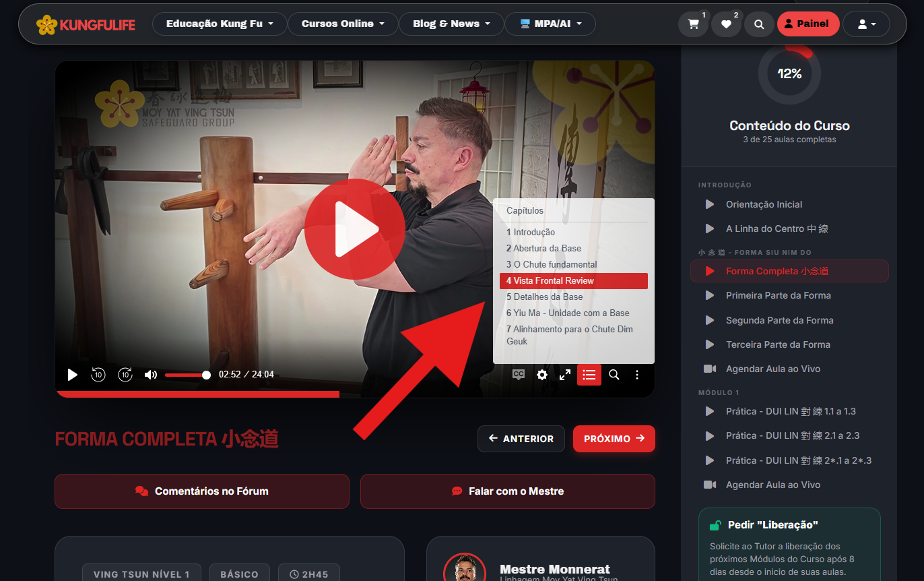Play the video with the big red button
Image resolution: width=924 pixels, height=581 pixels.
pos(355,229)
